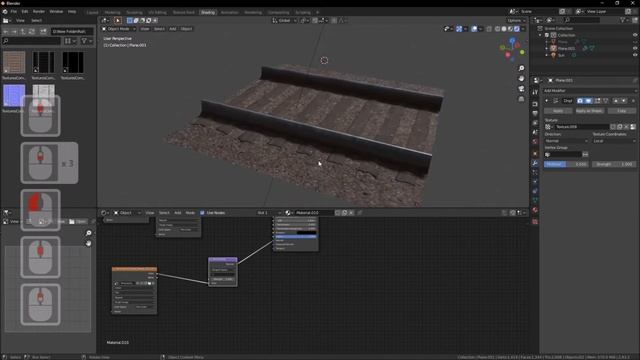640x360 pixels.
Task: Hide Collection with its eye icon
Action: coord(635,35)
